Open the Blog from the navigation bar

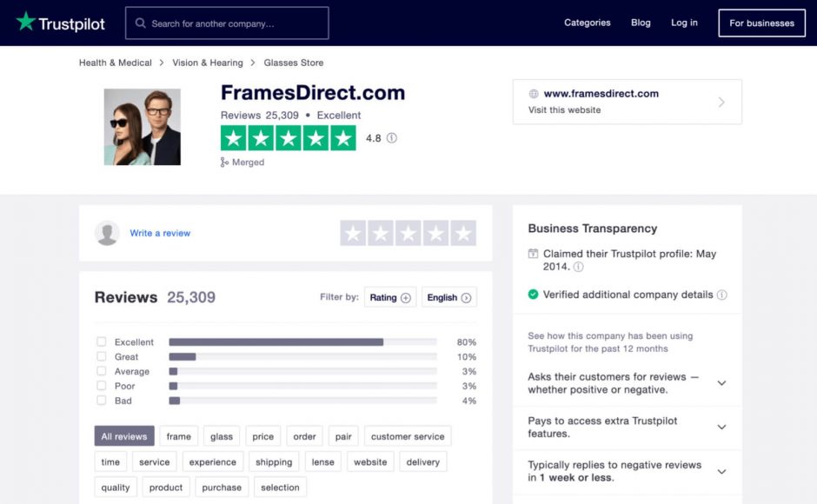[641, 23]
